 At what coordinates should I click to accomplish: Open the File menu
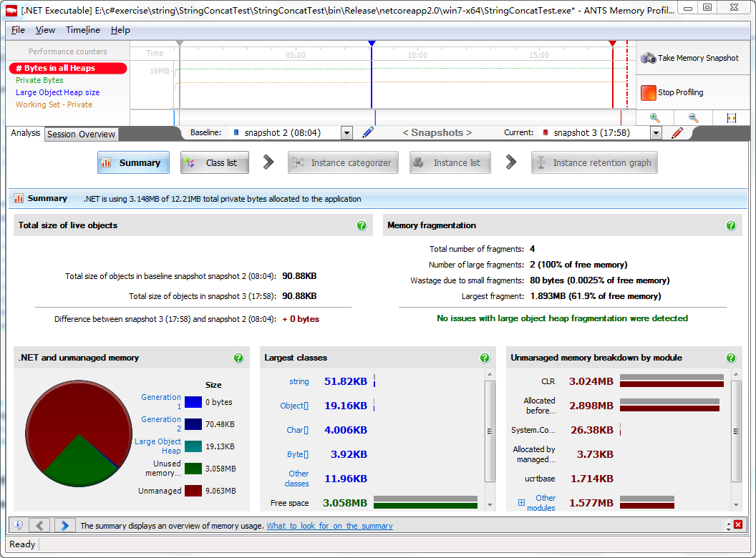tap(18, 30)
